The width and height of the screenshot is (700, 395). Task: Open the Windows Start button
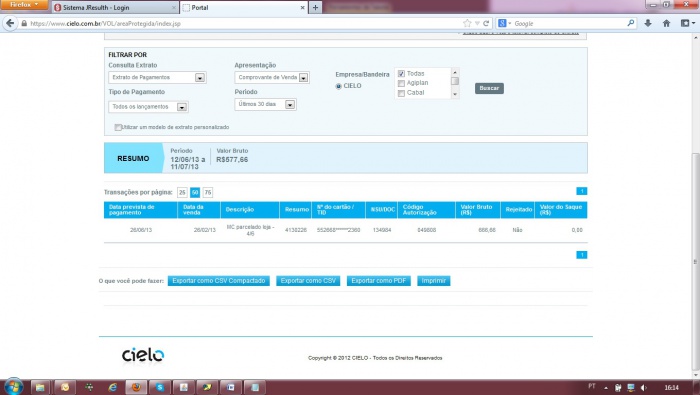point(13,387)
